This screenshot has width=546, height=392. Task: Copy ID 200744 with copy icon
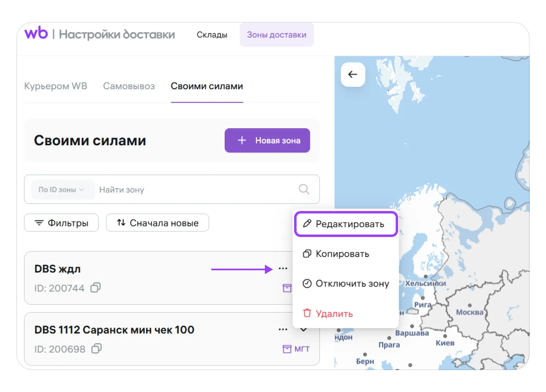tap(95, 288)
